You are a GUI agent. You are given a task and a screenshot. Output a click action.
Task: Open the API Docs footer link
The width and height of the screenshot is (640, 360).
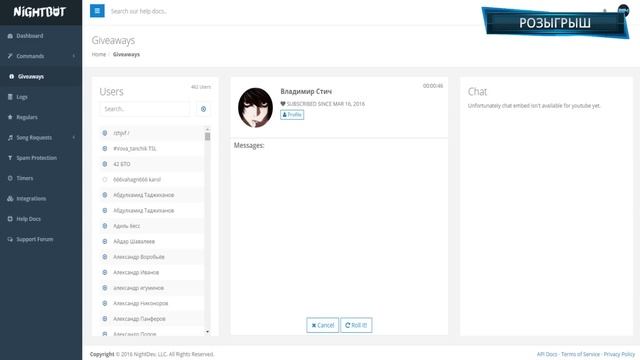tap(547, 354)
